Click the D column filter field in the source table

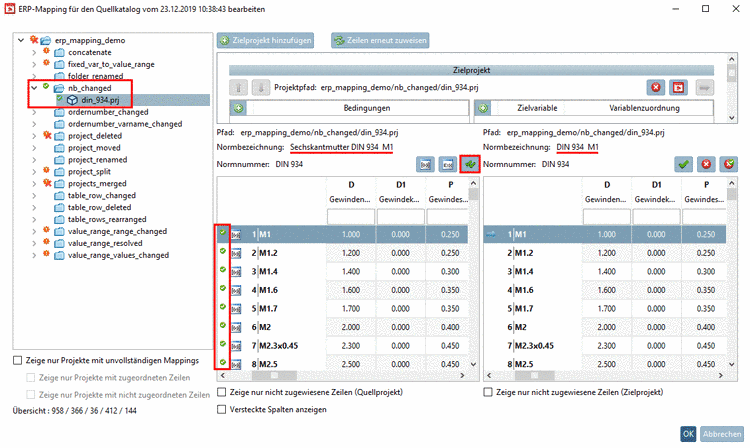(351, 217)
